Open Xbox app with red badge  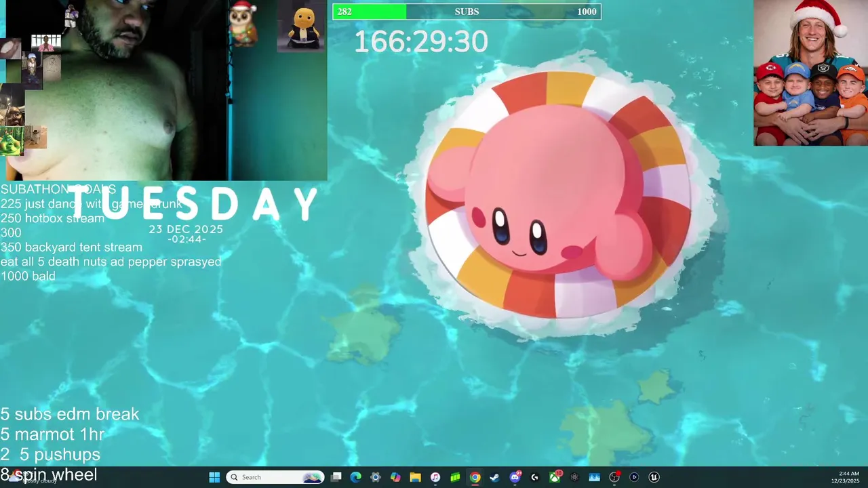point(555,477)
